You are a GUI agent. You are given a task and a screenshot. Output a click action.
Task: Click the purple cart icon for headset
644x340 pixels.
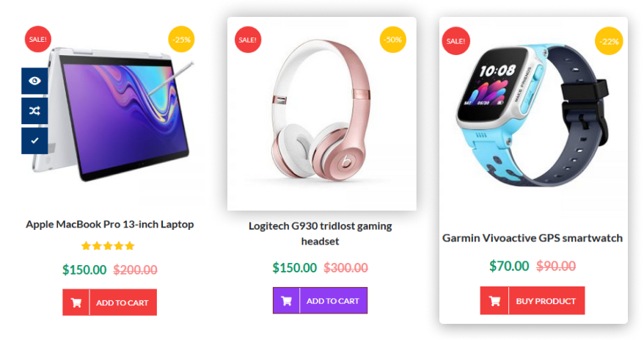click(286, 300)
